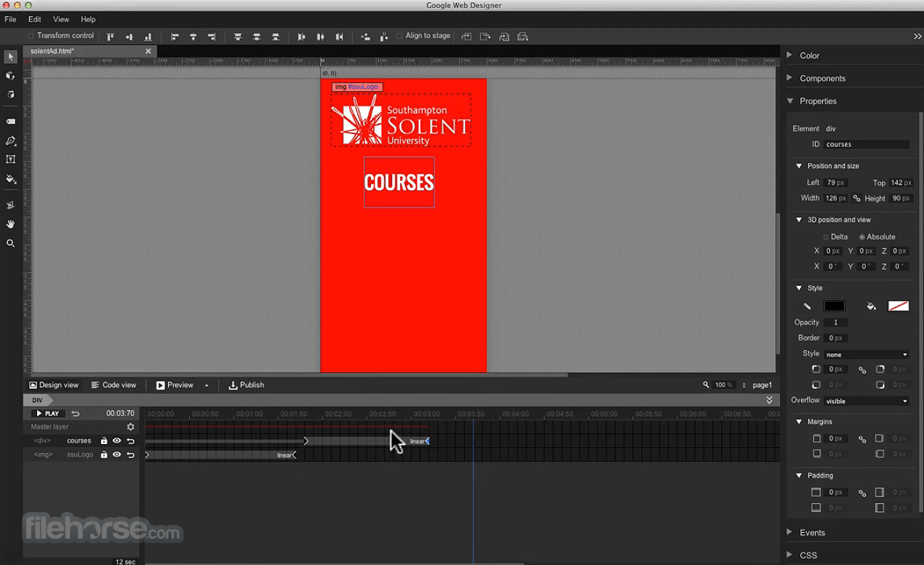The width and height of the screenshot is (924, 565).
Task: Select the Pen tool
Action: click(10, 141)
